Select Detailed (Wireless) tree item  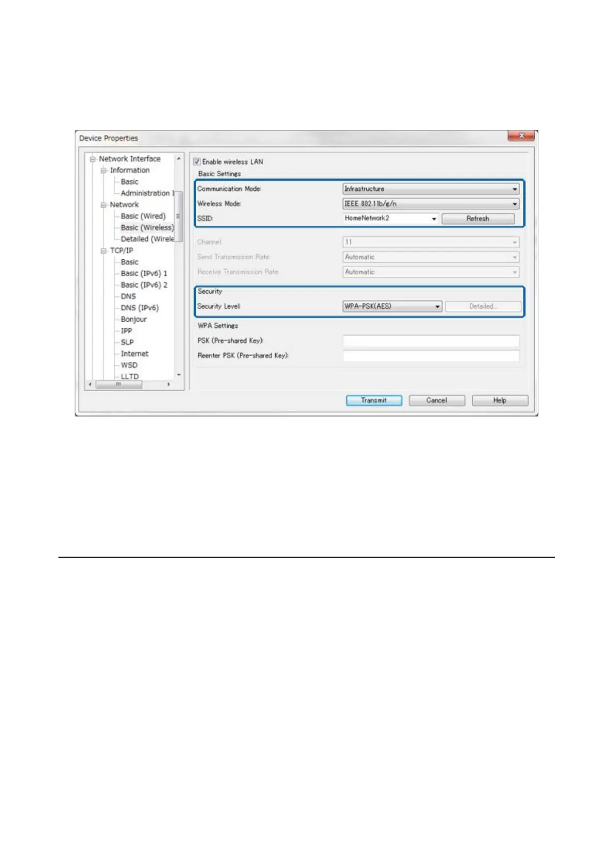tap(147, 239)
